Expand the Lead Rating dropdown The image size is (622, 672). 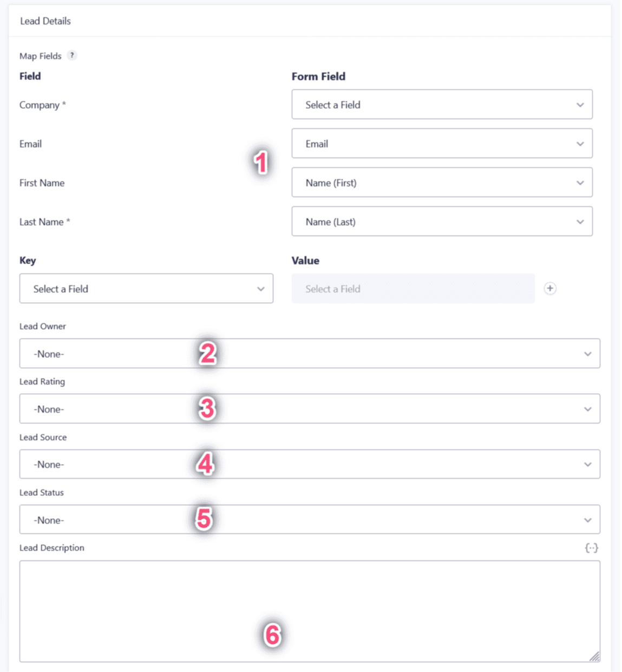(310, 409)
